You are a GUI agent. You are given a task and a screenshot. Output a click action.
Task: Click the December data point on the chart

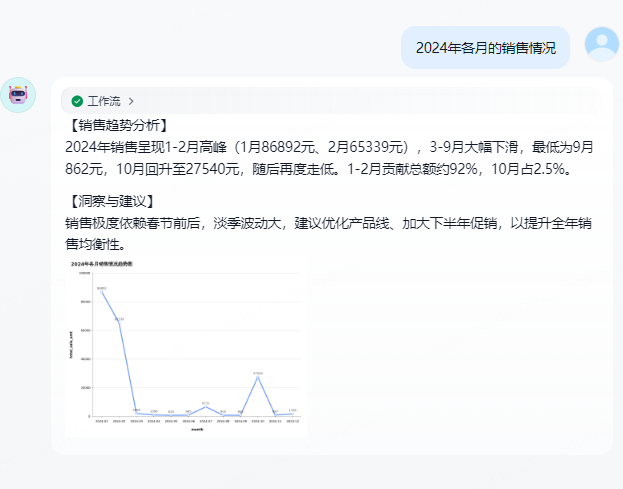[292, 413]
